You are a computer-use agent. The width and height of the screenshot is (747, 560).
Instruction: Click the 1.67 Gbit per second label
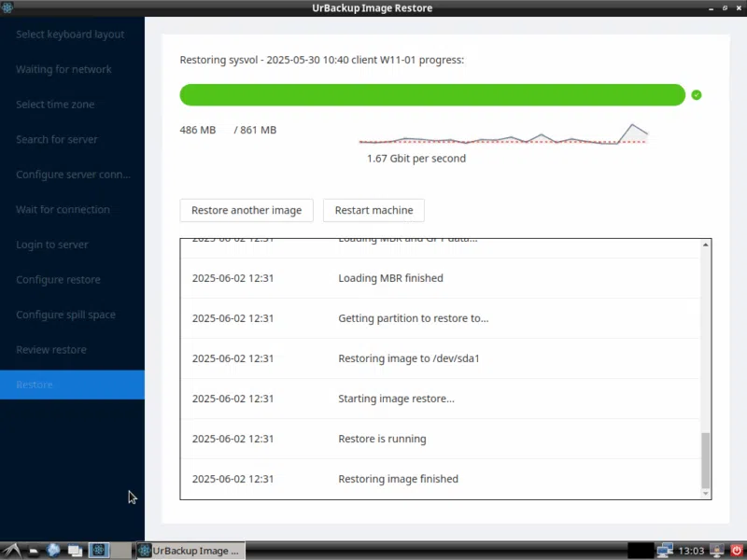(x=416, y=159)
